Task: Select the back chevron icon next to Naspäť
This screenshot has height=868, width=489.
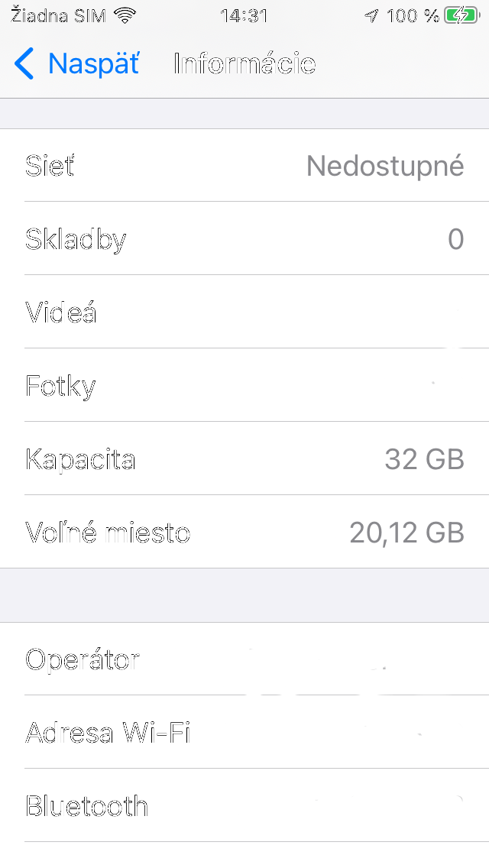Action: [24, 64]
